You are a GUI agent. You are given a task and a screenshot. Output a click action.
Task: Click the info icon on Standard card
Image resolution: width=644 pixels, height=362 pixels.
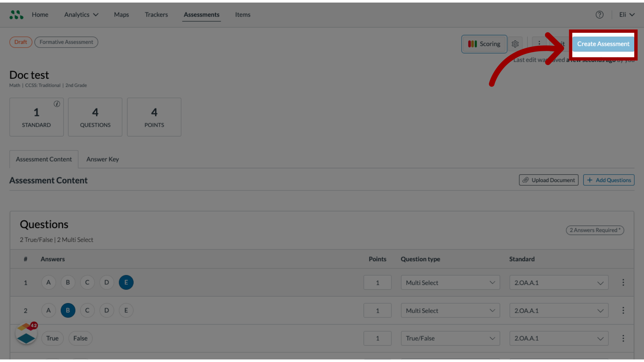coord(57,104)
